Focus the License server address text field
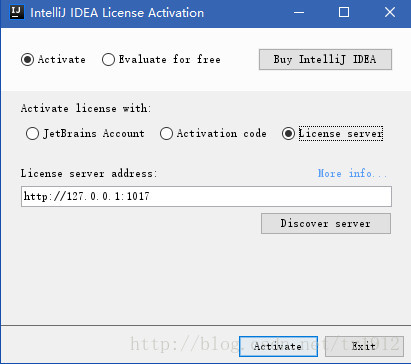The width and height of the screenshot is (411, 364). pos(206,196)
